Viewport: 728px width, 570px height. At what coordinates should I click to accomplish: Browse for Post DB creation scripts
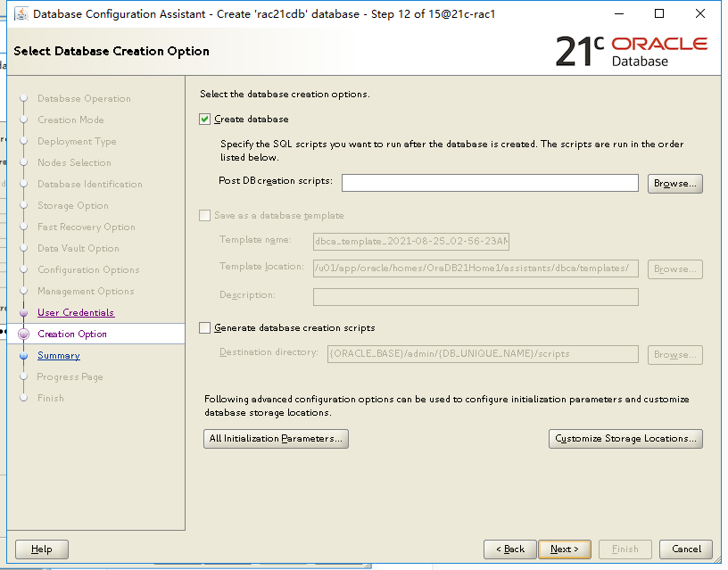click(x=675, y=184)
